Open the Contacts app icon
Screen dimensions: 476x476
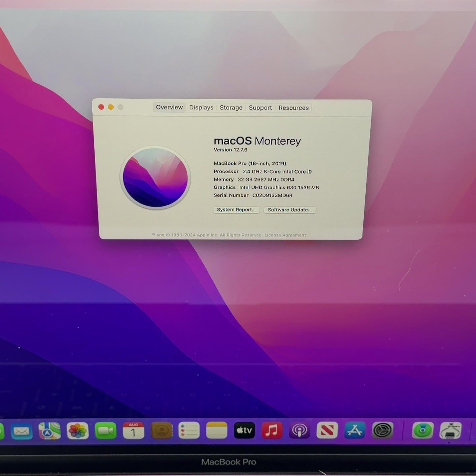[161, 430]
